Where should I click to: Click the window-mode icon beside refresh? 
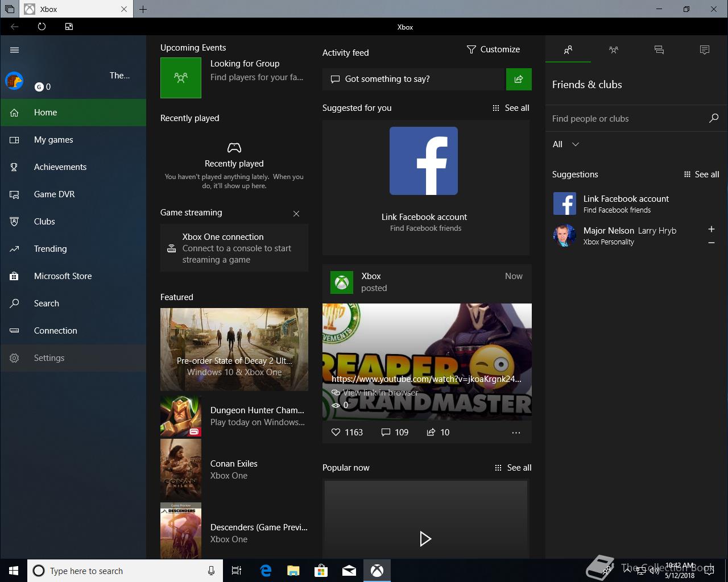69,27
